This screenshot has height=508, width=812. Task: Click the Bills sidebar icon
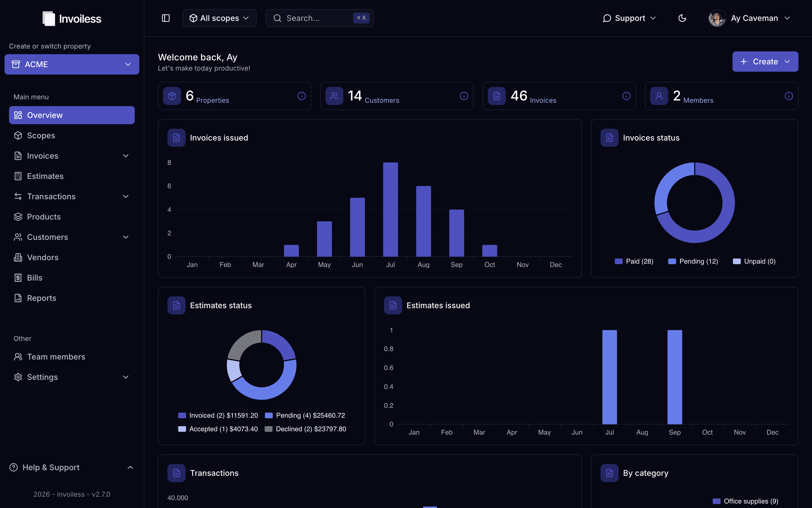(x=18, y=278)
